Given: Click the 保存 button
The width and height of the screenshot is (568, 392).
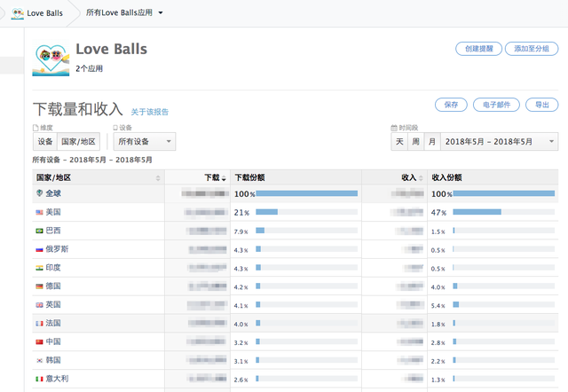Looking at the screenshot, I should click(x=451, y=105).
